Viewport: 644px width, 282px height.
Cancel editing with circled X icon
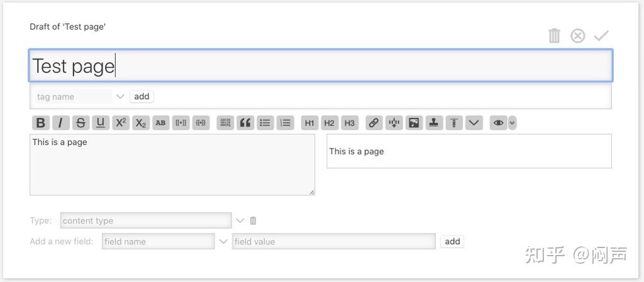(x=577, y=36)
